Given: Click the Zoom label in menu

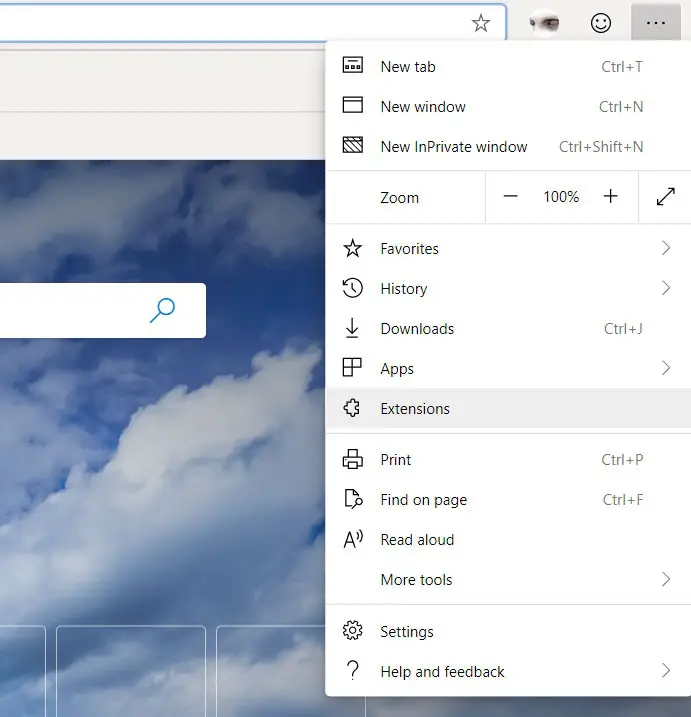Looking at the screenshot, I should (x=399, y=198).
